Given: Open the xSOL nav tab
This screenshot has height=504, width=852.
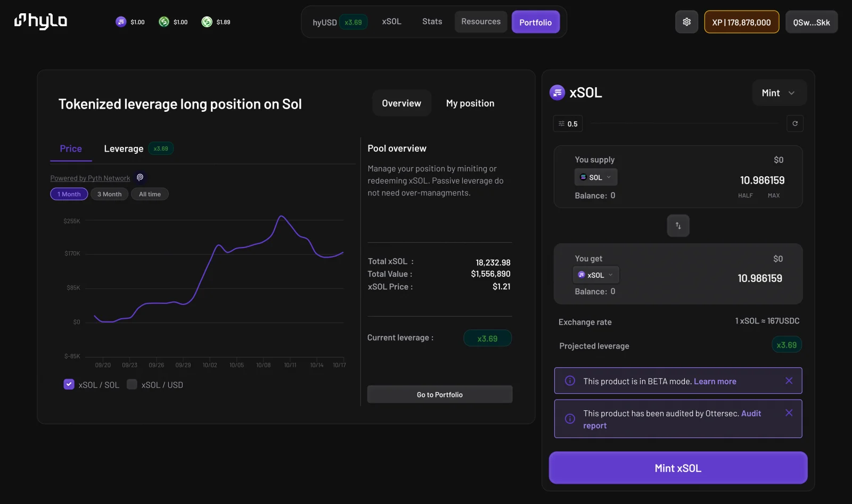Looking at the screenshot, I should click(x=391, y=22).
